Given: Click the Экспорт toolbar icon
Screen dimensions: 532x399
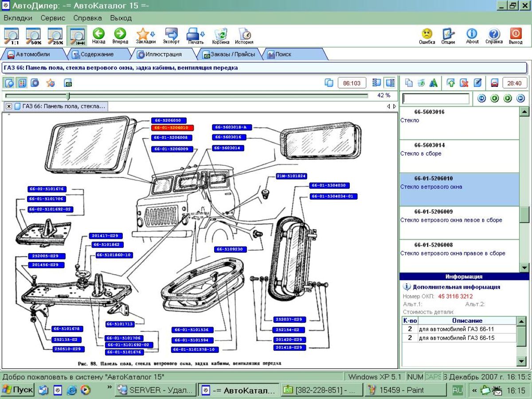Looking at the screenshot, I should (x=171, y=36).
